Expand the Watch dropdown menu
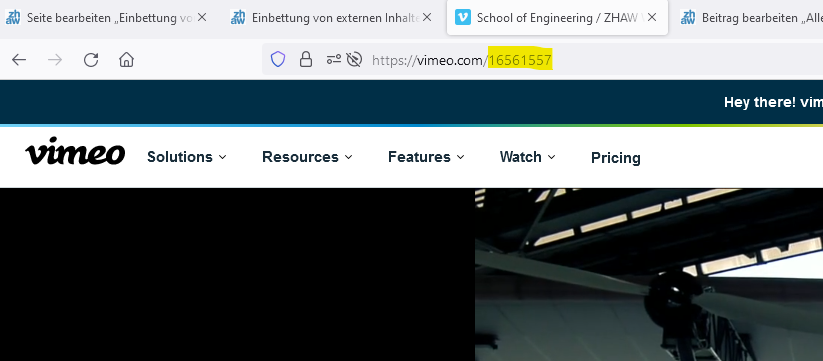 [x=527, y=157]
